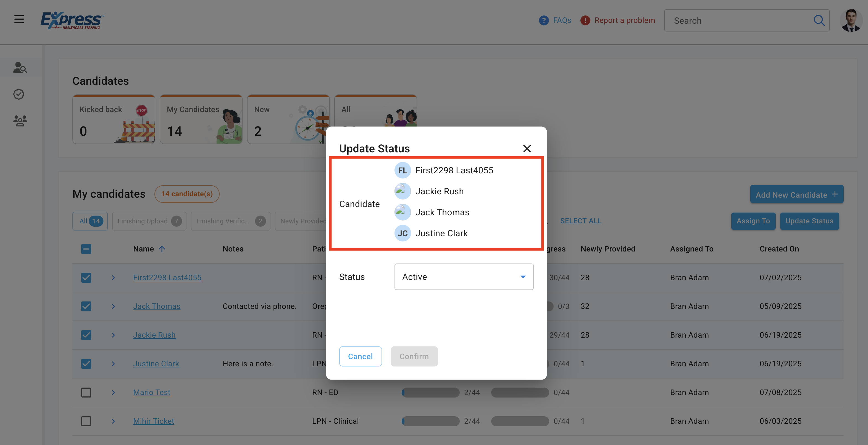Open the user profile avatar
This screenshot has height=445, width=868.
851,20
